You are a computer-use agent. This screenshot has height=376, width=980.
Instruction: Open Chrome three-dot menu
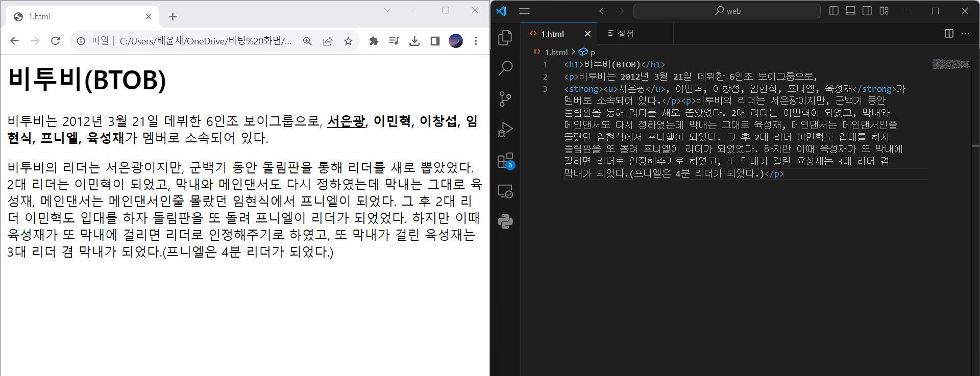point(476,41)
